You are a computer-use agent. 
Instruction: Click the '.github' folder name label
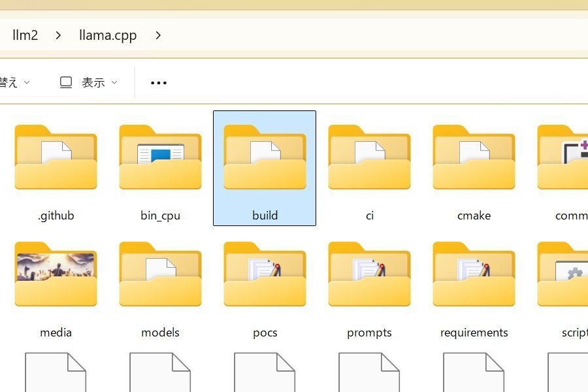(56, 216)
